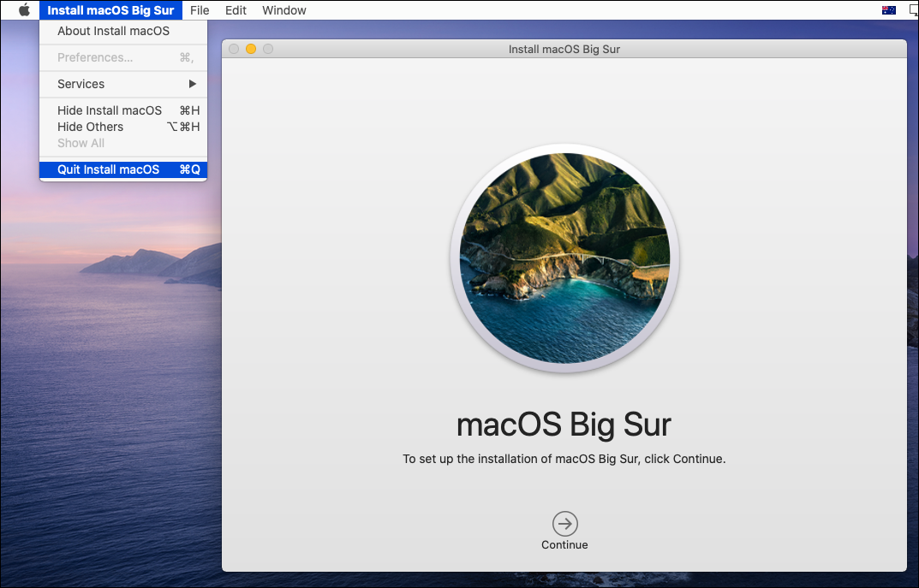Open the Edit menu
Viewport: 919px width, 588px height.
coord(236,10)
